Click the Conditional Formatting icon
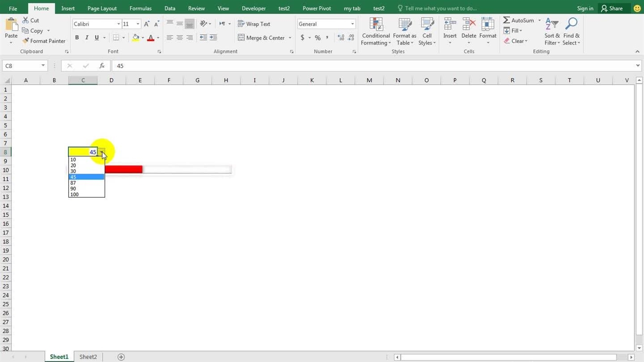This screenshot has height=362, width=644. (375, 25)
